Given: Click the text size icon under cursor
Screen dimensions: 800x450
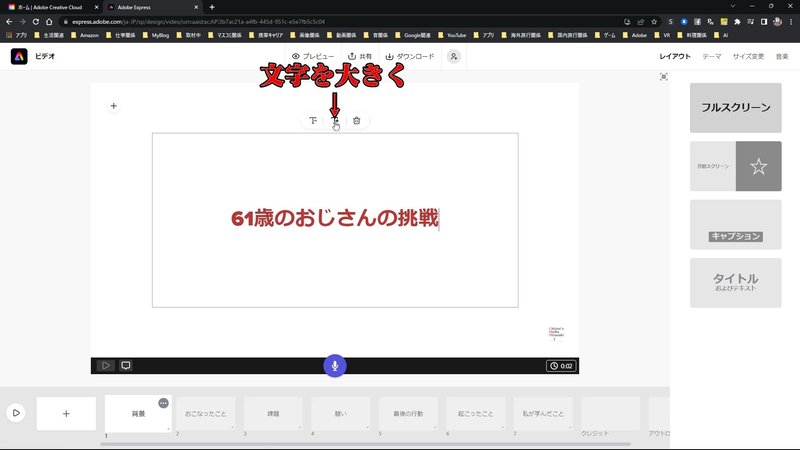Looking at the screenshot, I should point(335,120).
